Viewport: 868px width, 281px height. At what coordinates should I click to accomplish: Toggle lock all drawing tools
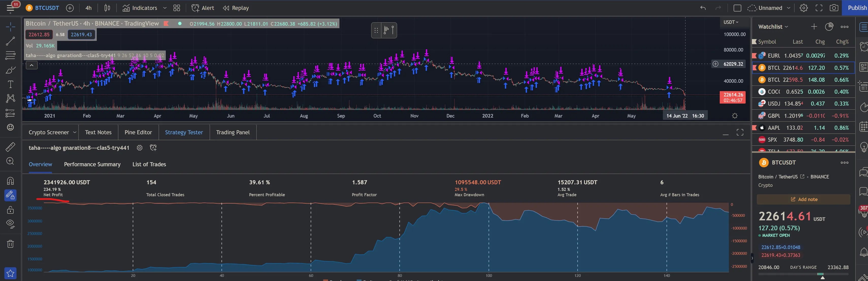(x=10, y=210)
